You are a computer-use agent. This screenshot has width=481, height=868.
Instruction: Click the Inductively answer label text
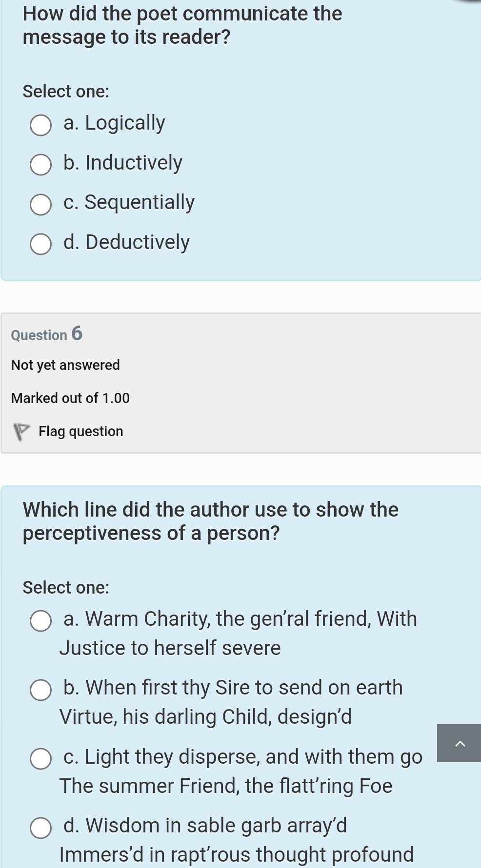(x=133, y=163)
